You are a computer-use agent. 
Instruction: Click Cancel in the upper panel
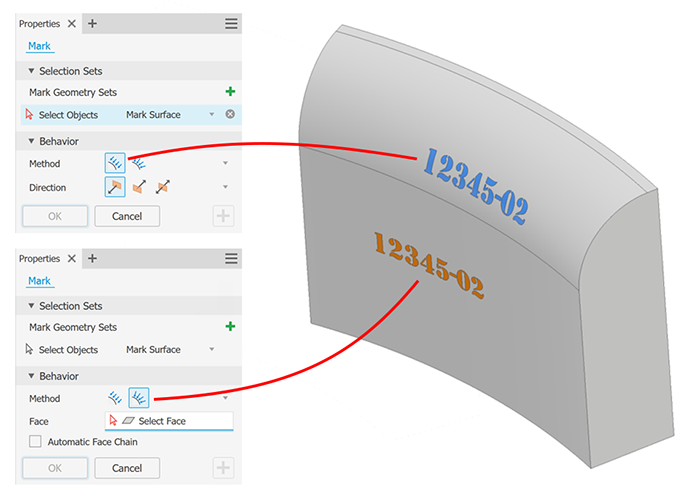(x=127, y=216)
